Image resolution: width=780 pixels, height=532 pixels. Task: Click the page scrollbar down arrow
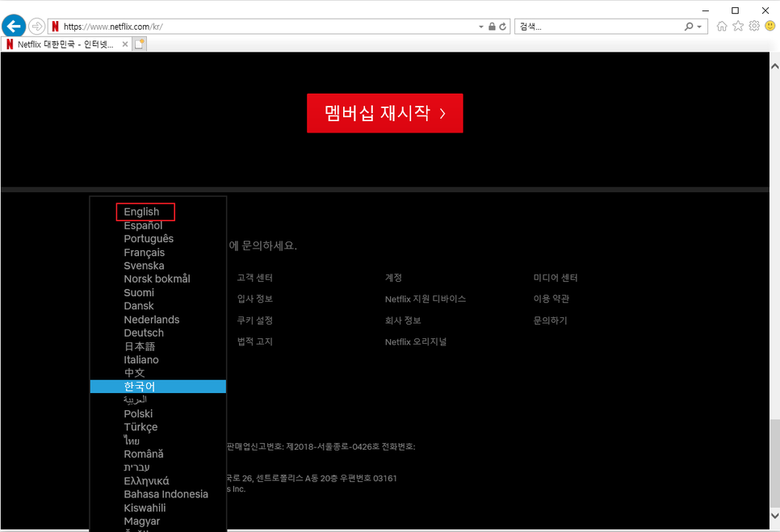coord(774,516)
